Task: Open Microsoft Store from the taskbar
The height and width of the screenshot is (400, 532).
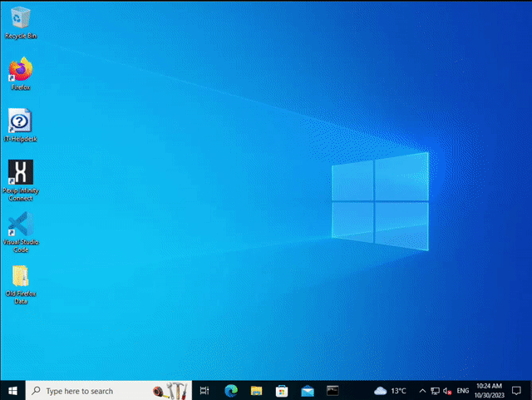Action: 282,390
